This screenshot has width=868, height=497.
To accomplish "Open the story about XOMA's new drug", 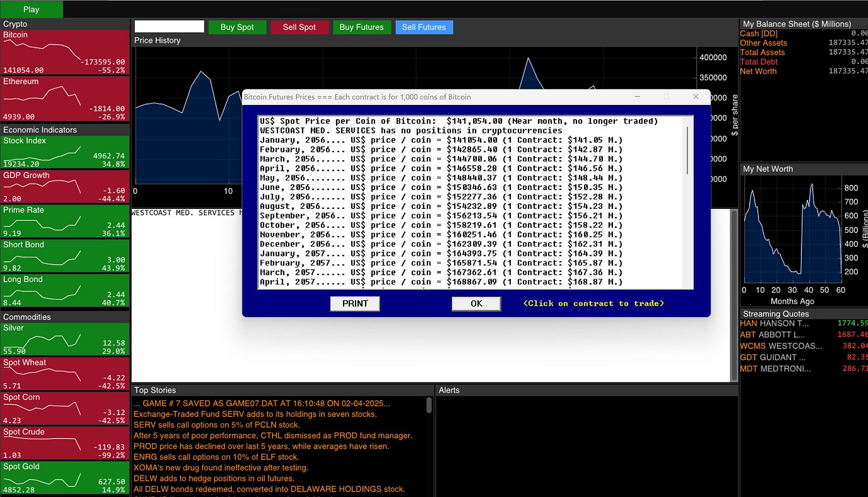I will (x=221, y=468).
